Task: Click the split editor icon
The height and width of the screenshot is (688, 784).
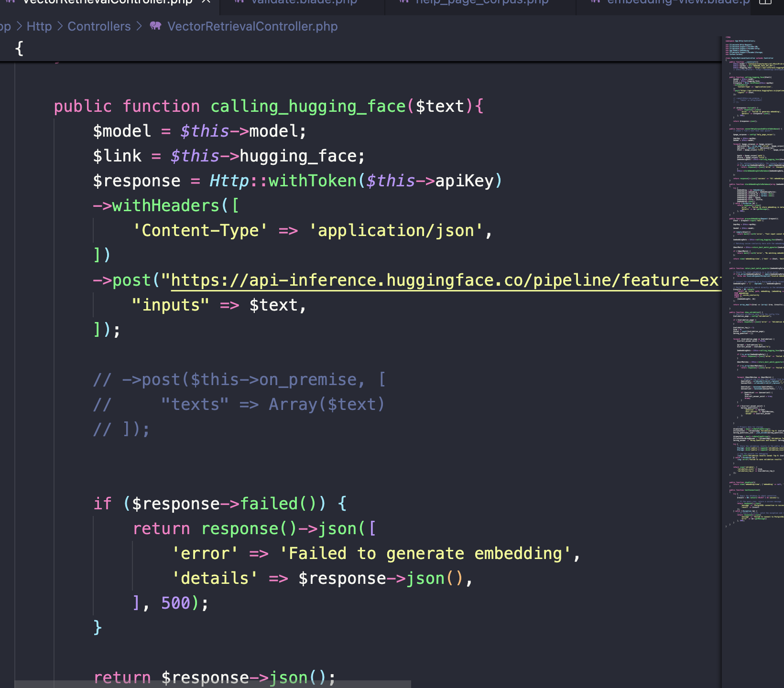Action: point(765,2)
